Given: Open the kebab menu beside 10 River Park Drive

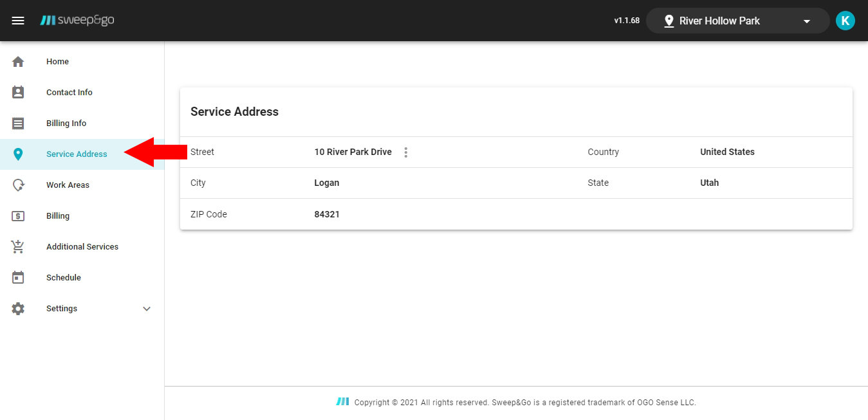Looking at the screenshot, I should point(406,152).
